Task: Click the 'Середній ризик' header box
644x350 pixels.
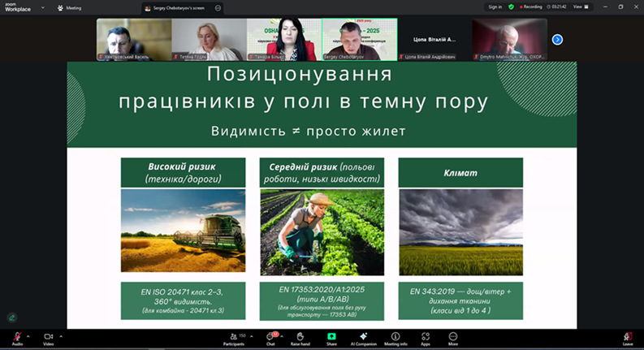Action: click(x=322, y=172)
